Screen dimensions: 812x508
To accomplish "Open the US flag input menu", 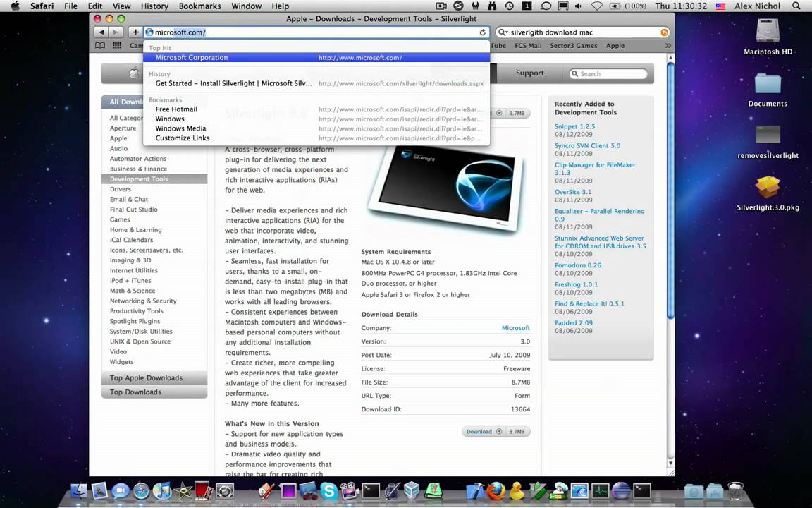I will [720, 6].
